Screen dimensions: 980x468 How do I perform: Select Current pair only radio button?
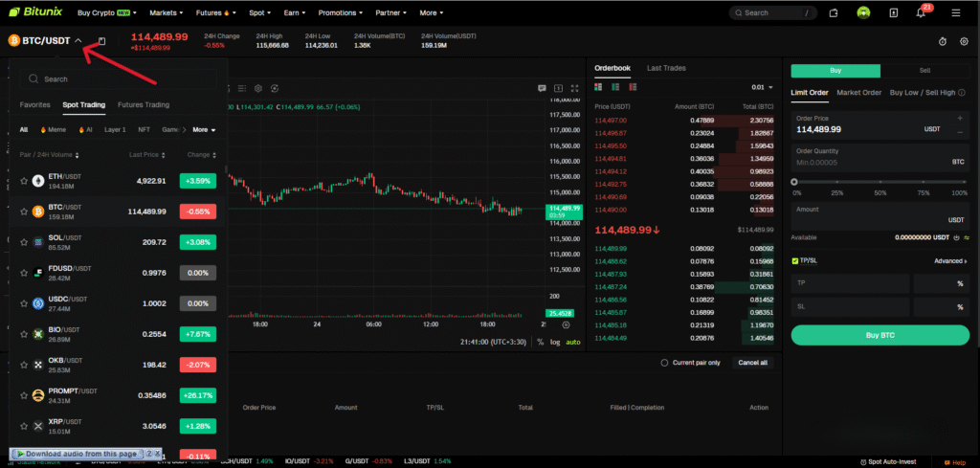pyautogui.click(x=665, y=363)
